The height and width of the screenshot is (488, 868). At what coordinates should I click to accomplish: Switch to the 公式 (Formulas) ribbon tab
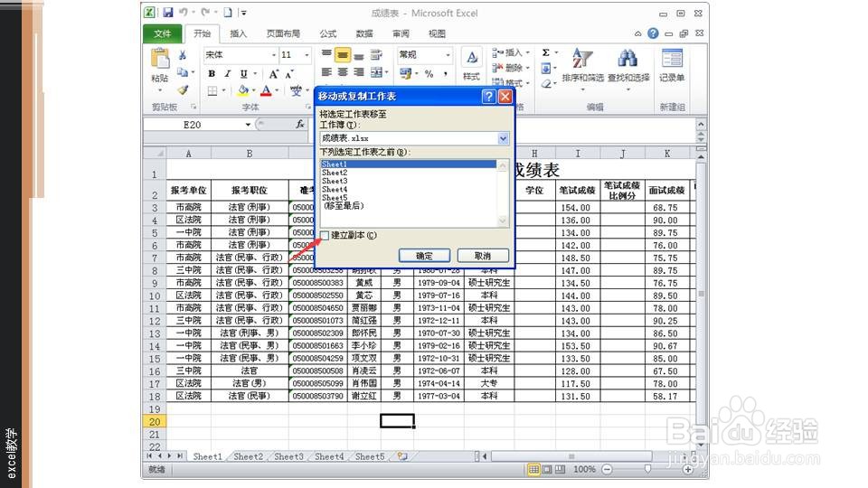point(327,33)
